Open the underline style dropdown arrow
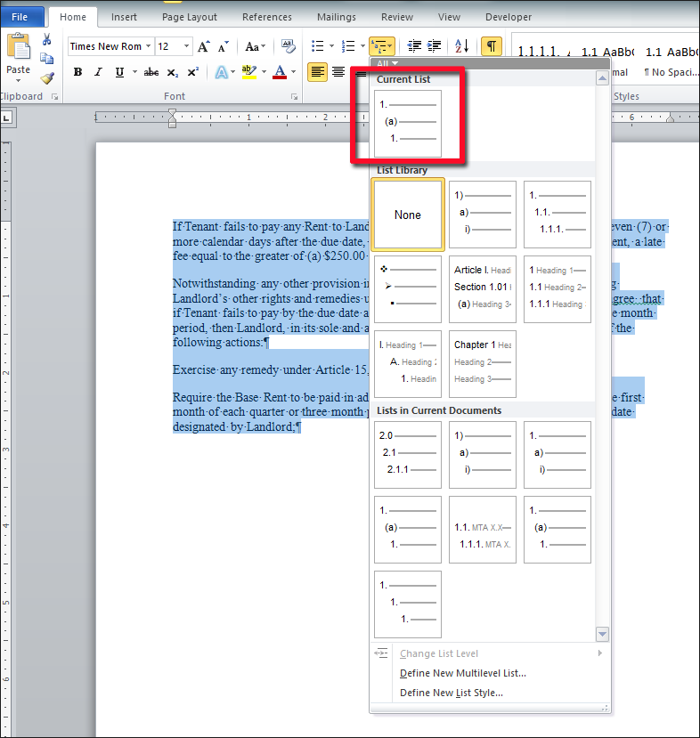Screen dimensions: 700x738 point(134,72)
